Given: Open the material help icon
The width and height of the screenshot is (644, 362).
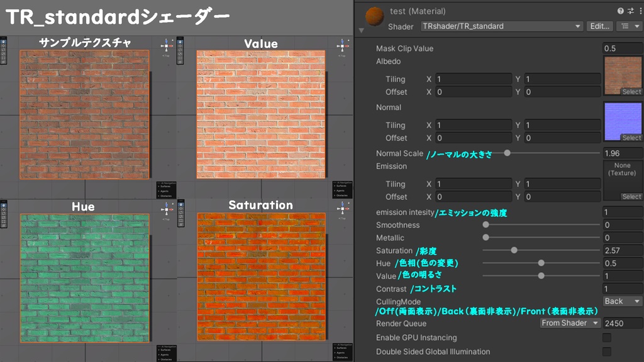Looking at the screenshot, I should click(621, 11).
